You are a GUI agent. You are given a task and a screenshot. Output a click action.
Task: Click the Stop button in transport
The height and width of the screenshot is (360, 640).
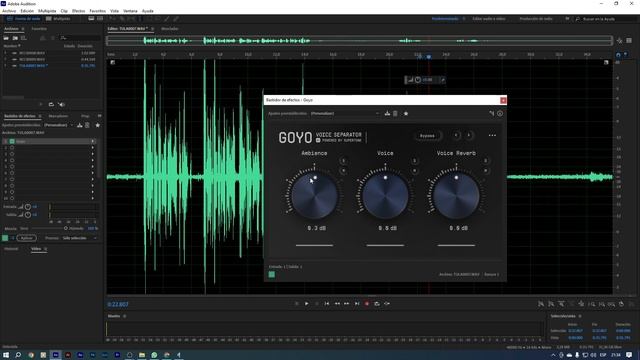pyautogui.click(x=297, y=304)
